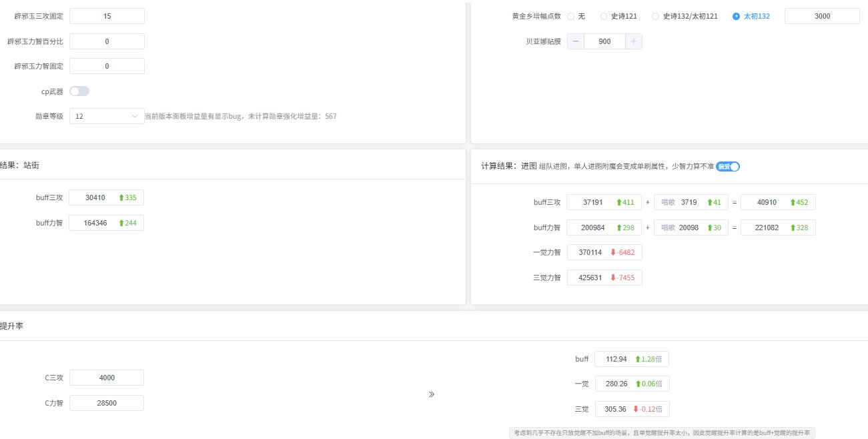Click green arrow beside buff 112.94
868x439 pixels.
pos(638,359)
